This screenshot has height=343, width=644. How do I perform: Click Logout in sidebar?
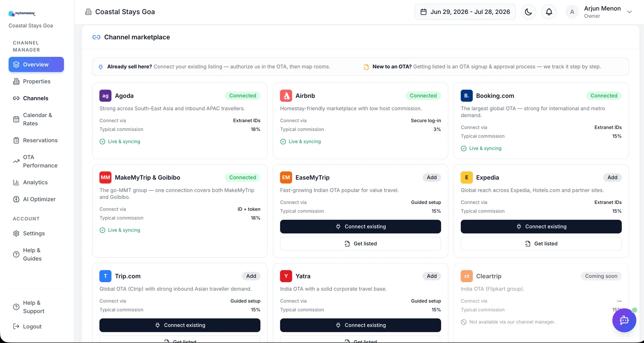pyautogui.click(x=36, y=327)
